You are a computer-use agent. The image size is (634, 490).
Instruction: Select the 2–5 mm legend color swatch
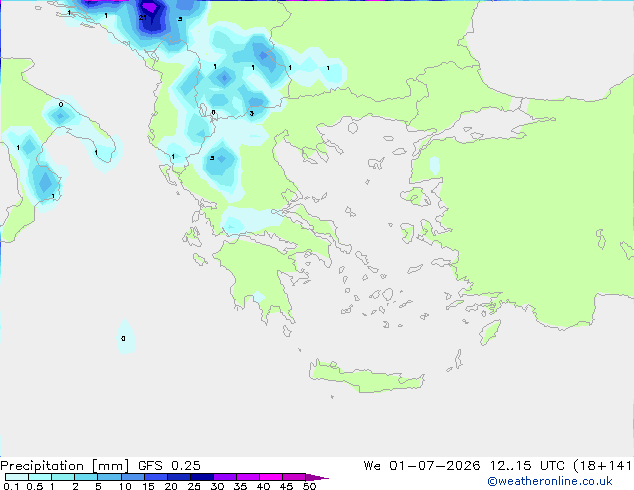click(x=86, y=477)
